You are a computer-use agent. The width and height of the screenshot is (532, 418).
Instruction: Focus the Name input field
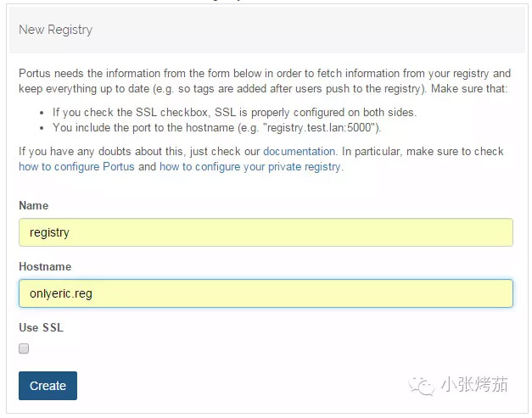[x=266, y=232]
